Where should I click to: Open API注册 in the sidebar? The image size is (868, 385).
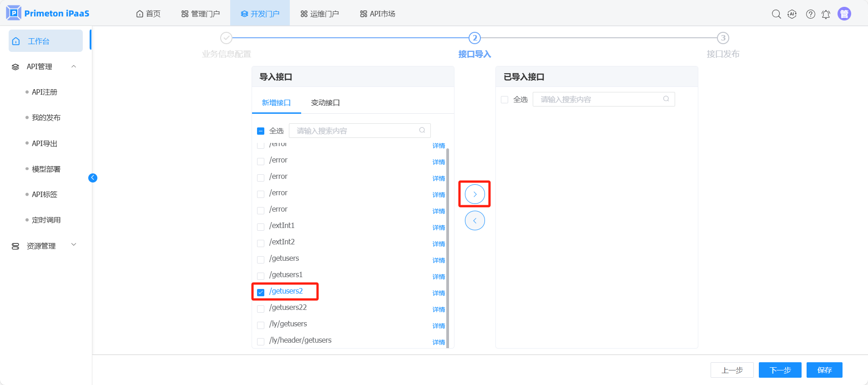point(45,92)
